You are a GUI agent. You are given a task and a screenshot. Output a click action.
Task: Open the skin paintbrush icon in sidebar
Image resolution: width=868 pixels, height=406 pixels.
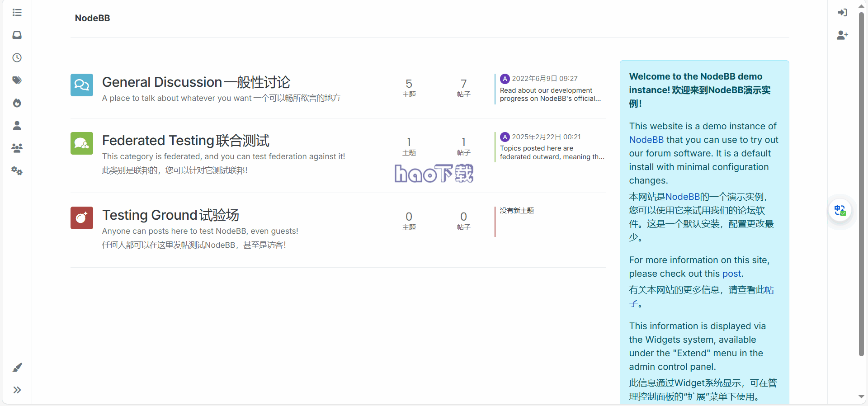pyautogui.click(x=17, y=367)
